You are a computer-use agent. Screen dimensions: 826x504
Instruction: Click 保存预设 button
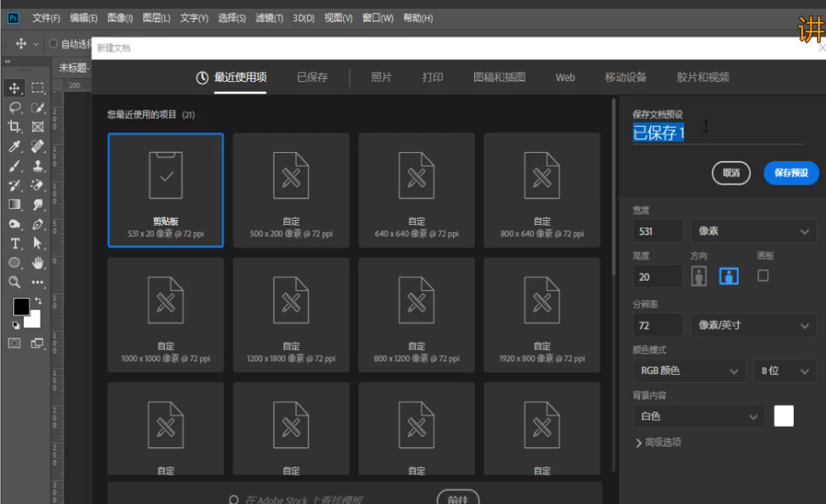pos(791,173)
